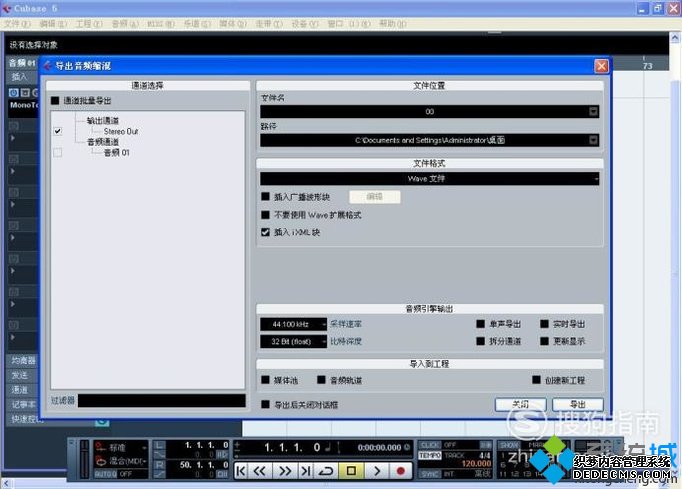682x489 pixels.
Task: Open the 编辑 (Edit) menu
Action: 53,23
